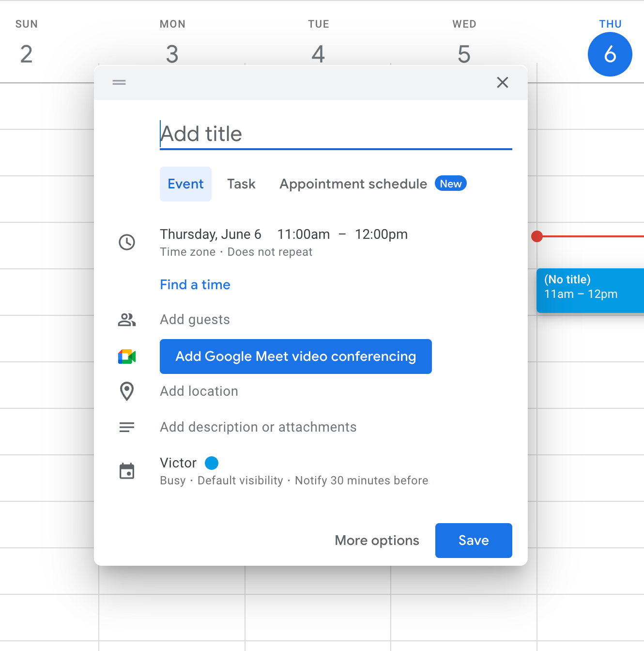
Task: Click the guests people icon
Action: (127, 320)
